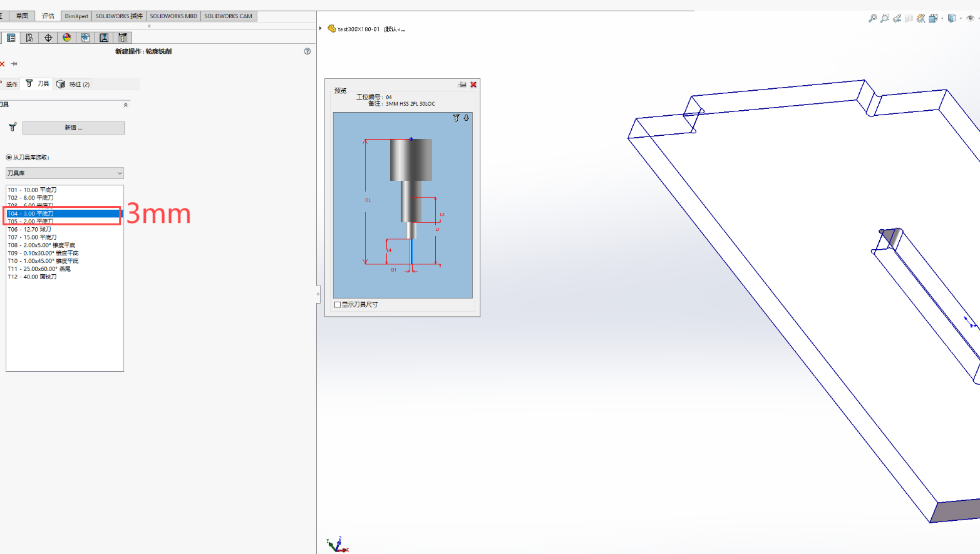980x554 pixels.
Task: Open the CAM tools tree tab icon
Action: point(123,38)
